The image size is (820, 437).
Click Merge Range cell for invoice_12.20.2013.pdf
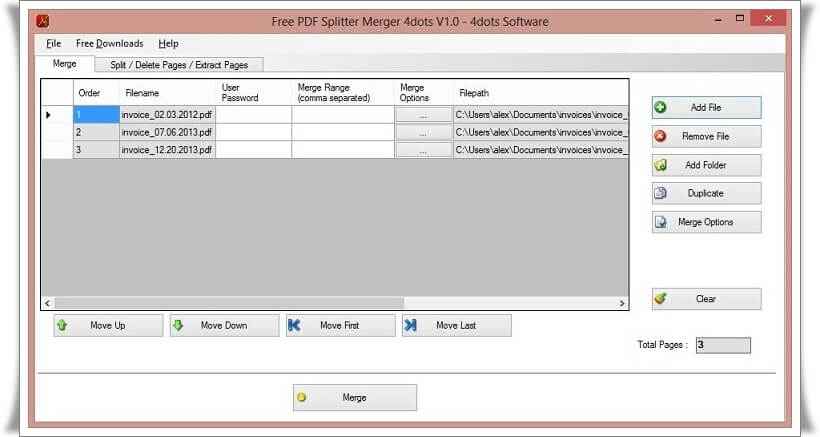pos(343,150)
